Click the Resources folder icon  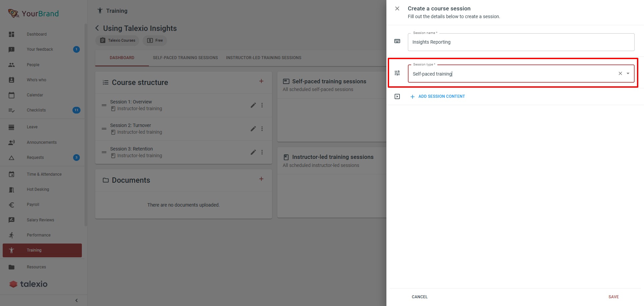point(11,267)
